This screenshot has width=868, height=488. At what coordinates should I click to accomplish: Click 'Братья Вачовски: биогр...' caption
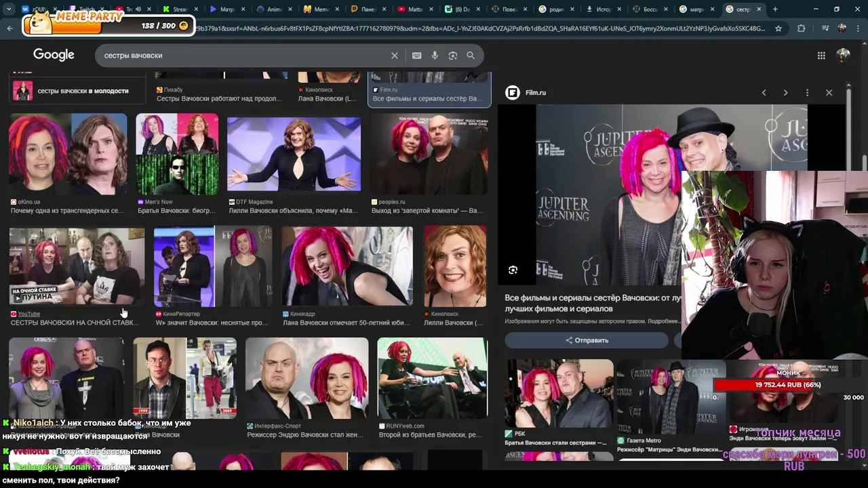(176, 211)
